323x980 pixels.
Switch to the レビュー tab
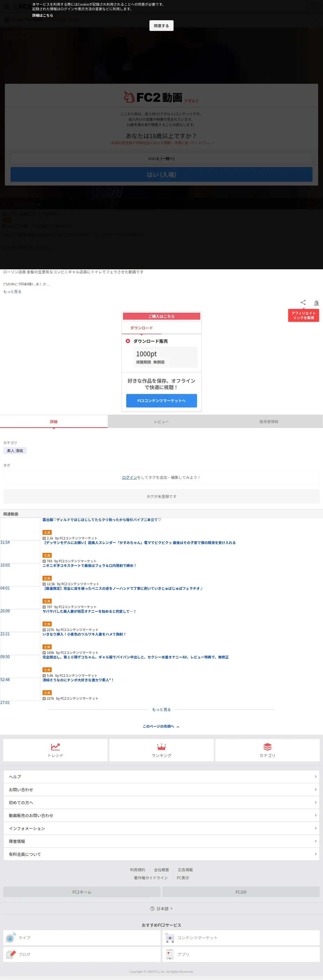click(x=161, y=421)
